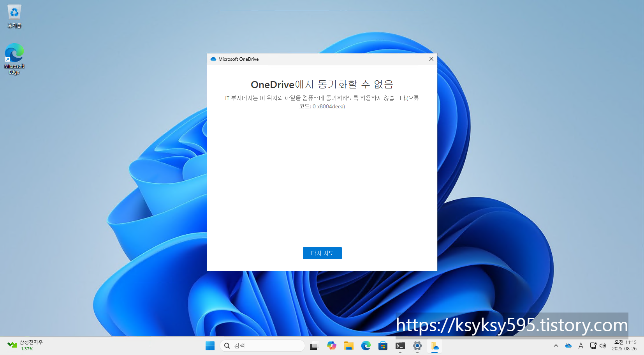The height and width of the screenshot is (355, 644).
Task: Open network status tray icon
Action: click(593, 346)
